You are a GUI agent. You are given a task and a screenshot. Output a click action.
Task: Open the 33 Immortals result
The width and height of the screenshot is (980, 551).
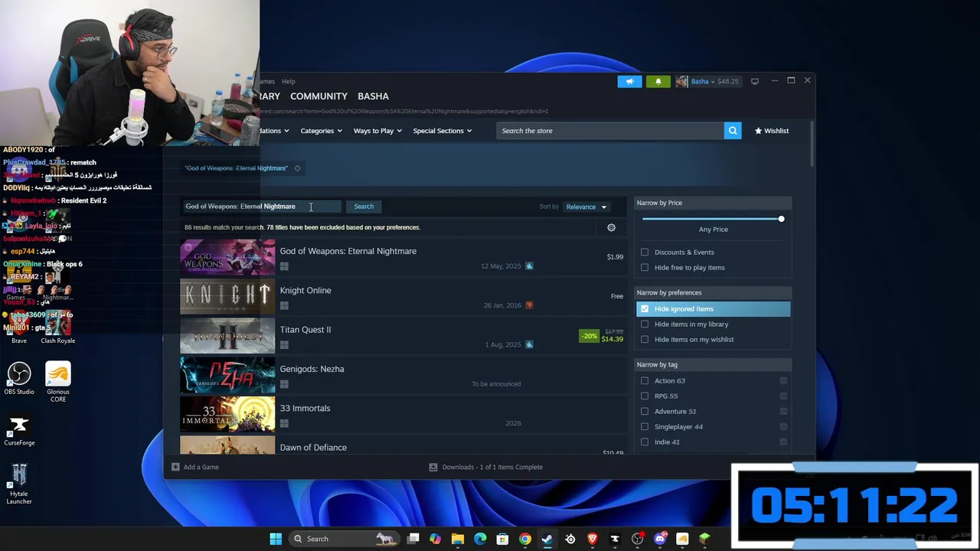pyautogui.click(x=403, y=415)
